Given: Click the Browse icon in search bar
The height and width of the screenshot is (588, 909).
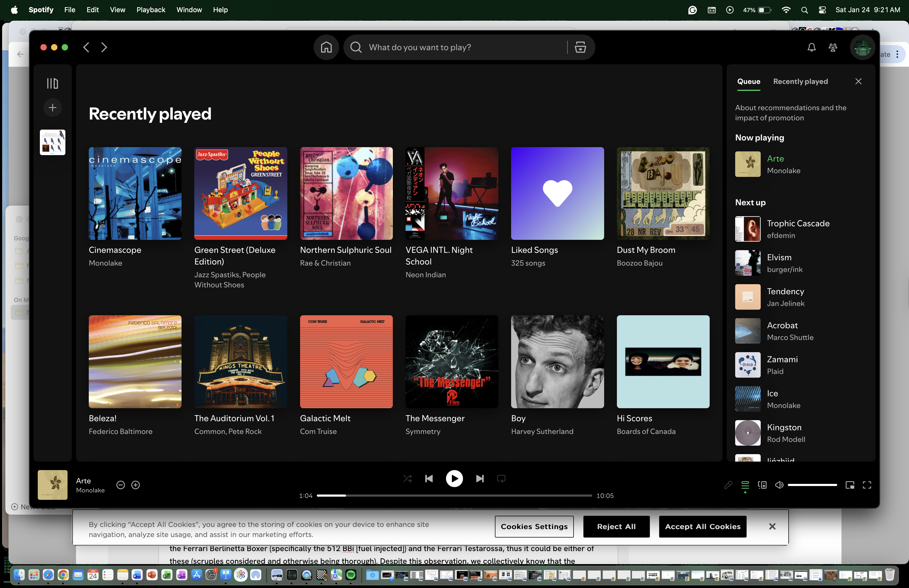Looking at the screenshot, I should click(580, 47).
